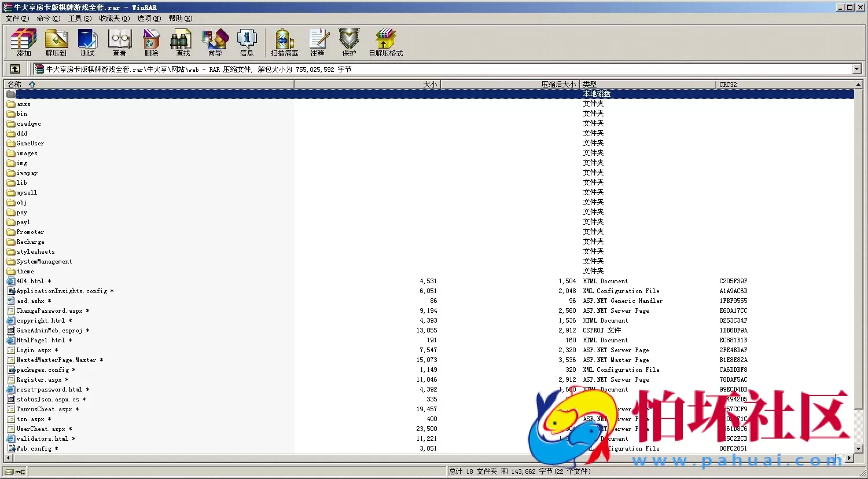
Task: Click the vertical scrollbar down arrow
Action: 858,449
